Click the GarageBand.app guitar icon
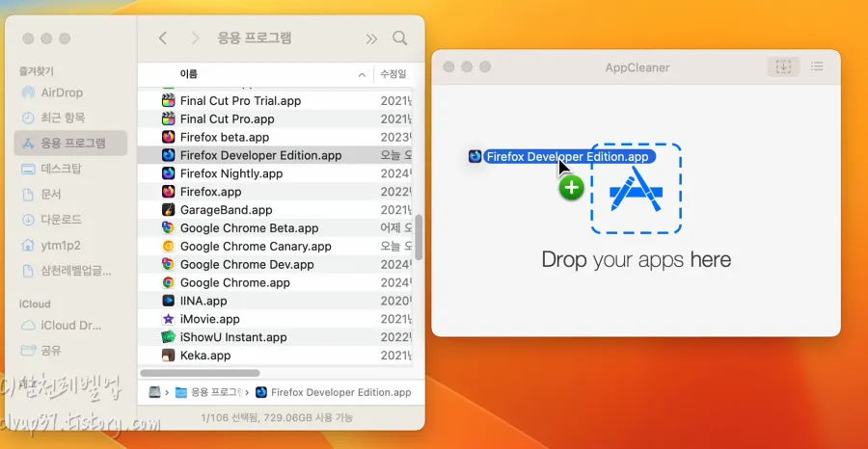Viewport: 868px width, 449px height. (168, 210)
